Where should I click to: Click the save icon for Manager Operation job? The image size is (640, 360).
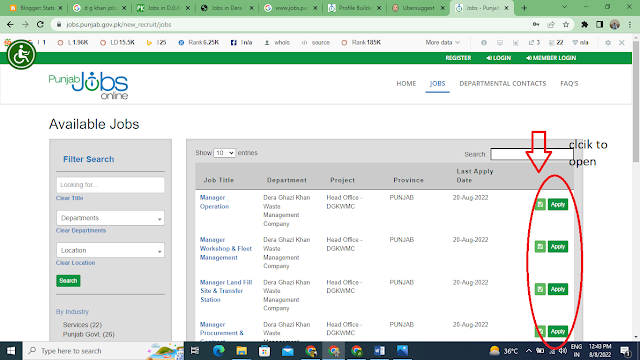coord(540,204)
